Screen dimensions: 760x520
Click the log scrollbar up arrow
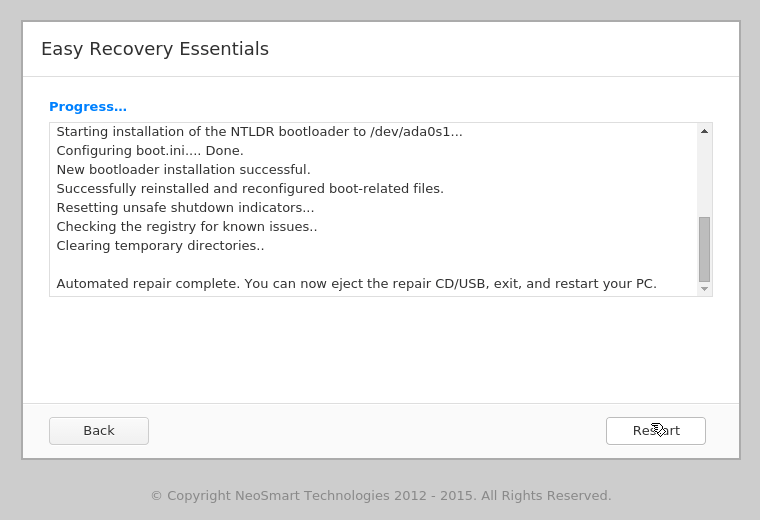(704, 131)
